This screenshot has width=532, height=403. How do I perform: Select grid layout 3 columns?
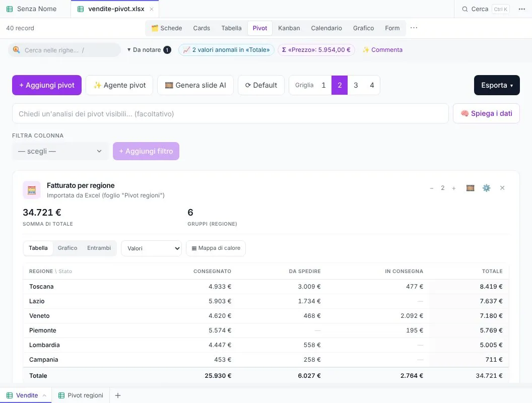click(x=356, y=85)
